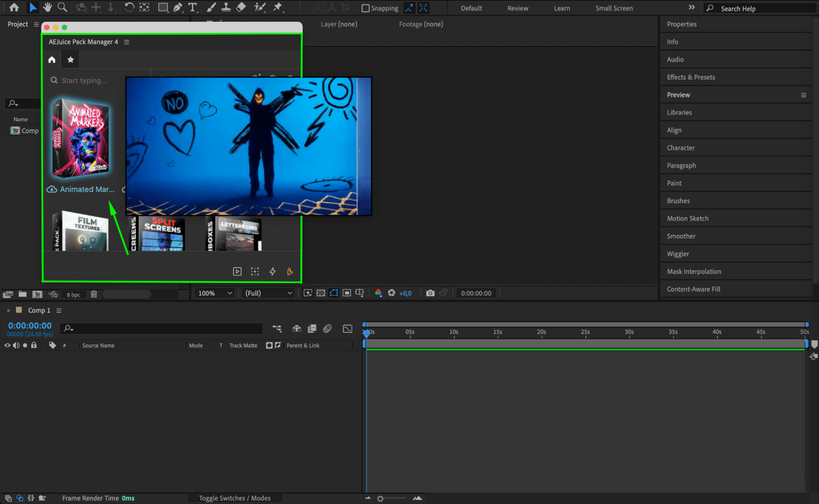819x504 pixels.
Task: Click the AEJuice search field
Action: coord(84,80)
